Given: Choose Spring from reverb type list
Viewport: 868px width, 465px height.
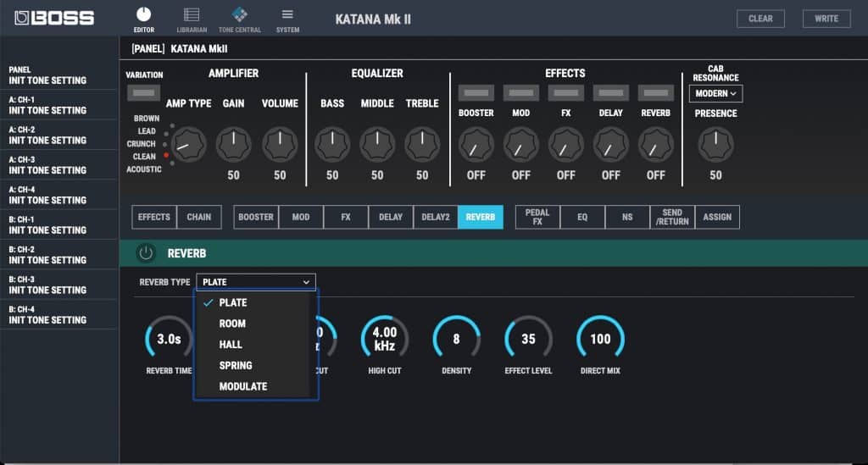Looking at the screenshot, I should pyautogui.click(x=253, y=365).
